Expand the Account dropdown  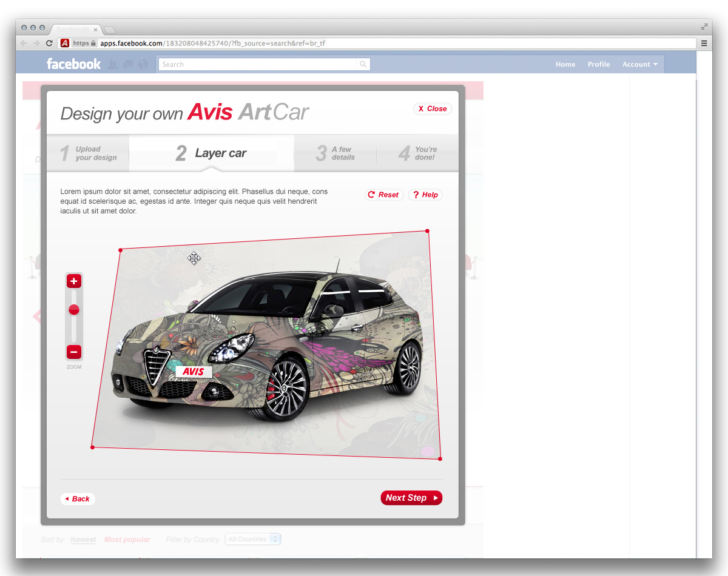[640, 64]
